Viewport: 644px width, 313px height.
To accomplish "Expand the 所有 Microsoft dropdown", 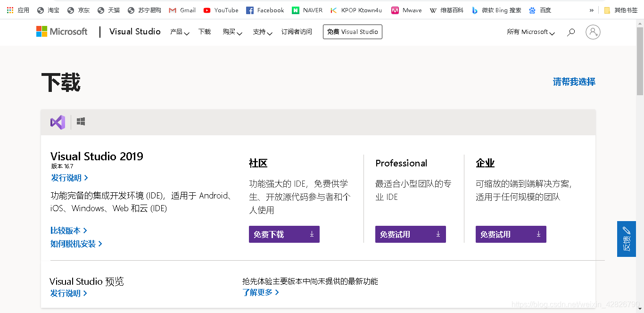I will [531, 32].
